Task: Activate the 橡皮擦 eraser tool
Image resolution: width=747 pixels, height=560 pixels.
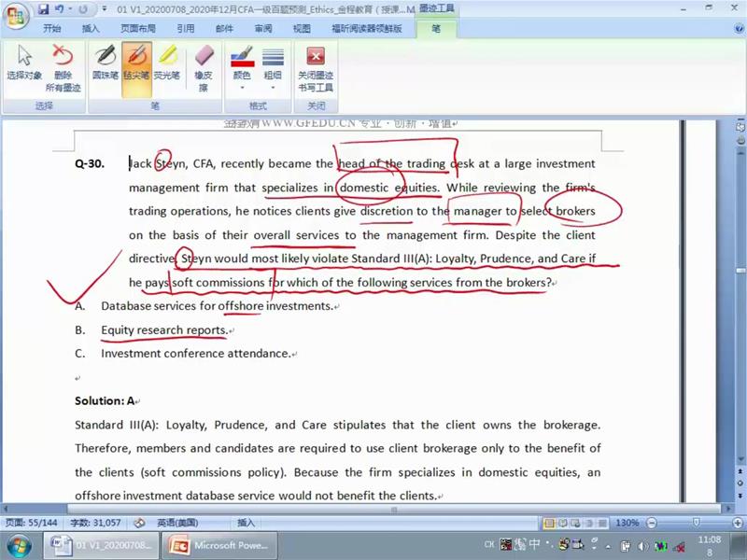Action: click(204, 67)
